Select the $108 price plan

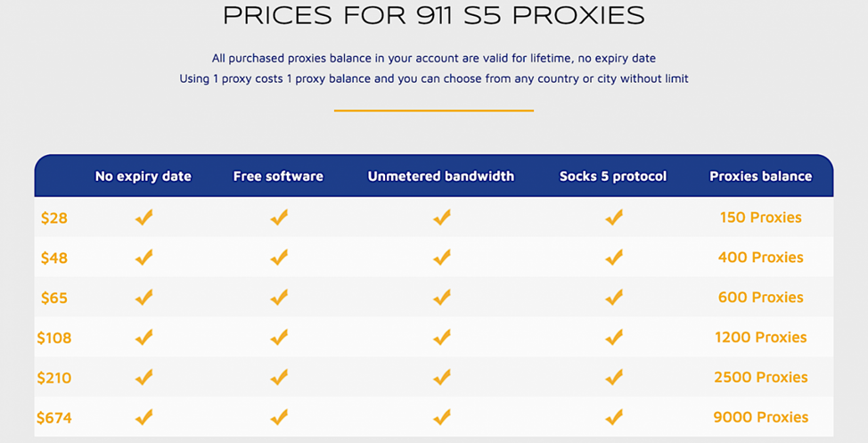pos(54,338)
